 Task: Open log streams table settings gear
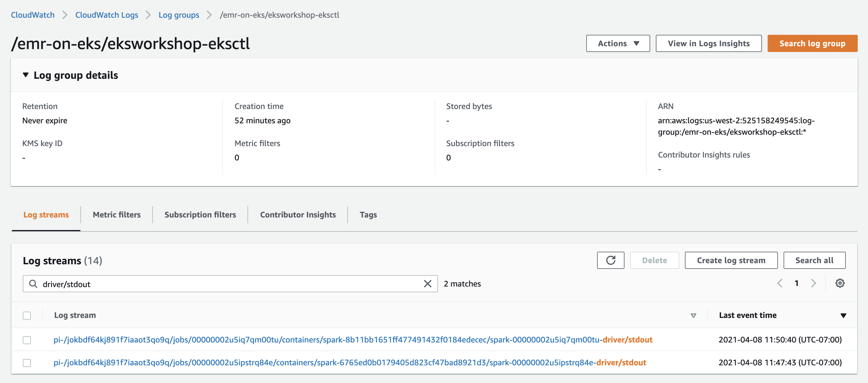[840, 283]
